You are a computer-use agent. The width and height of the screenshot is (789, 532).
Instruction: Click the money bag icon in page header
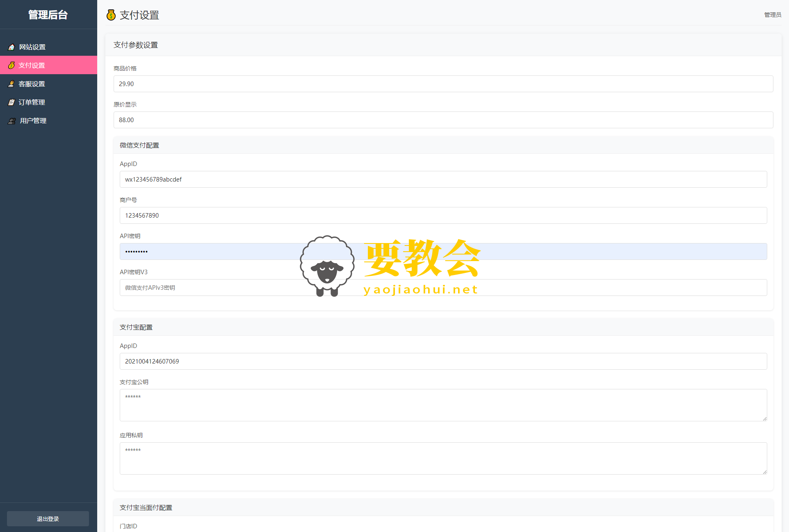coord(111,15)
